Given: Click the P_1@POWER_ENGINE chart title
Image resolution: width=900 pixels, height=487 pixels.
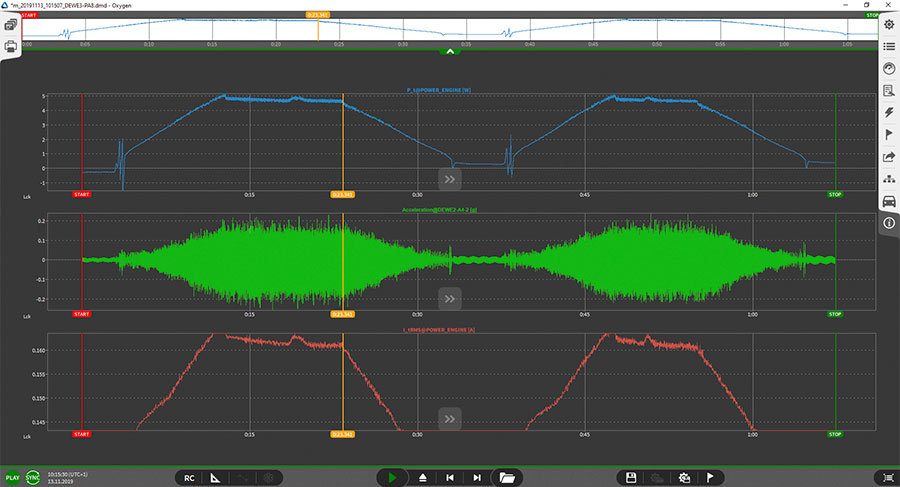Looking at the screenshot, I should pos(439,90).
